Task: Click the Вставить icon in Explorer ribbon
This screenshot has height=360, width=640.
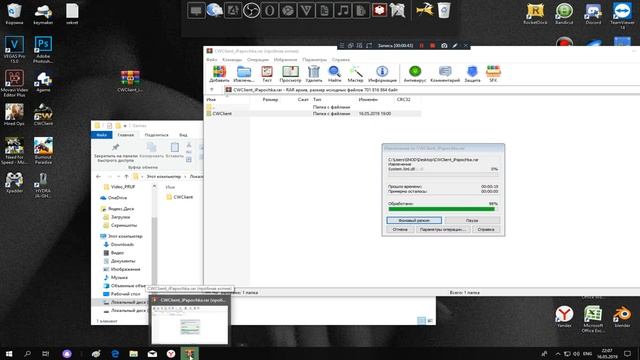Action: [175, 147]
